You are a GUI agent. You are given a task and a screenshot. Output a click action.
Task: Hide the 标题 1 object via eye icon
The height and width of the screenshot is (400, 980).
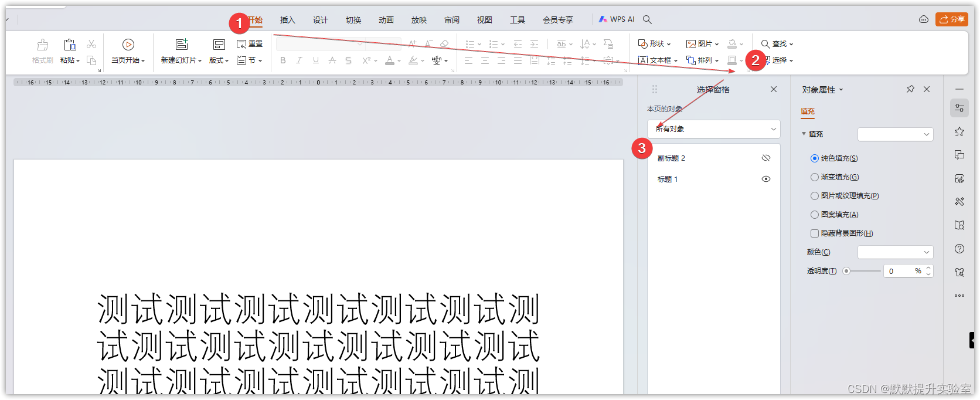tap(766, 179)
